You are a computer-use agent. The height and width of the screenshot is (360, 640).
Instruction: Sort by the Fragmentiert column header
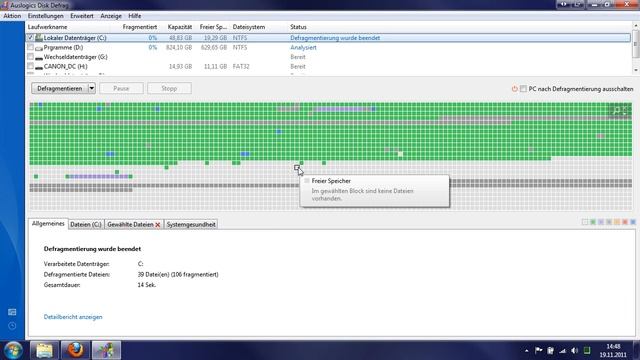pos(140,27)
